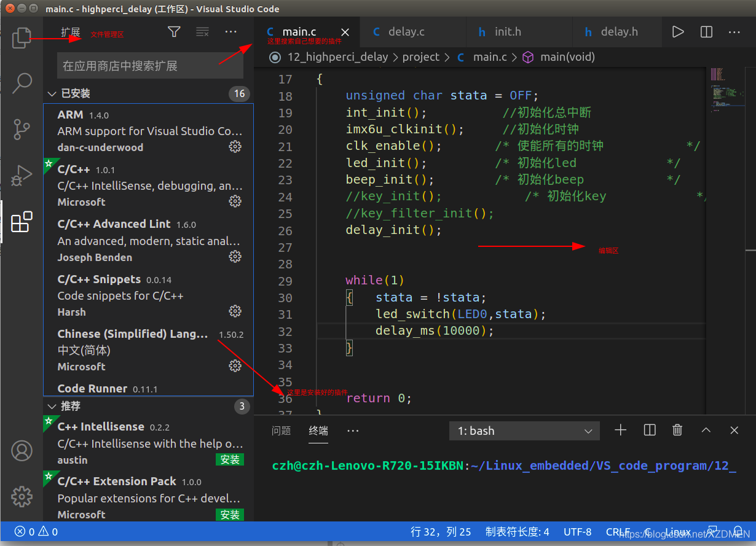Split the terminal panel
756x546 pixels.
tap(650, 431)
